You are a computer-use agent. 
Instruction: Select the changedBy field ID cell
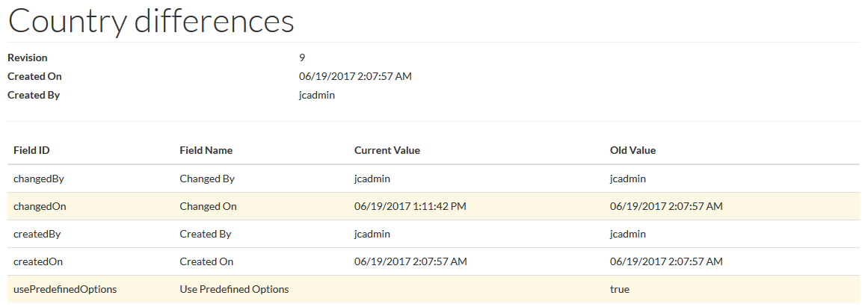point(39,179)
